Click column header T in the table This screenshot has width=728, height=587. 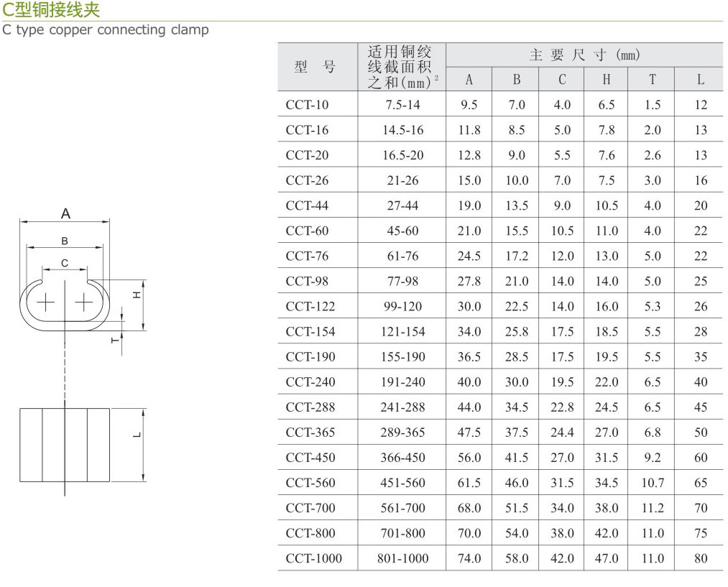[x=652, y=80]
